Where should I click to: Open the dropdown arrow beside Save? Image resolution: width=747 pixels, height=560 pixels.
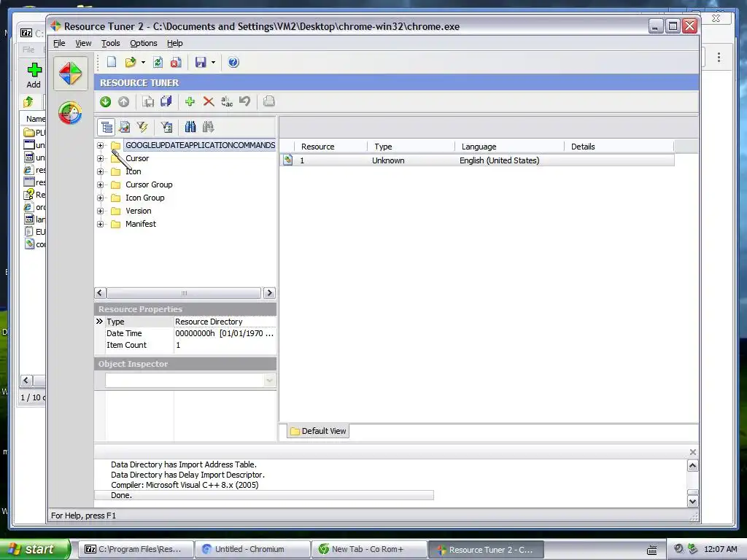click(213, 63)
